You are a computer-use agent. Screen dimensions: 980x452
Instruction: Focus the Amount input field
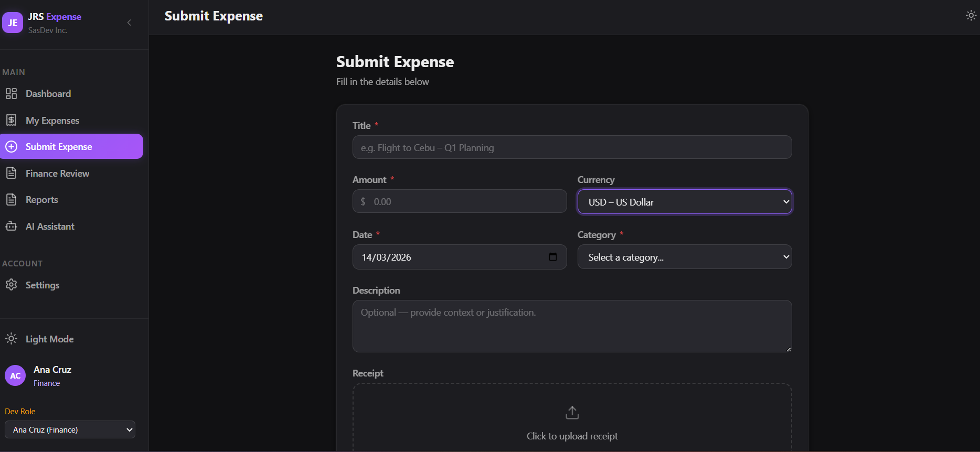coord(460,201)
